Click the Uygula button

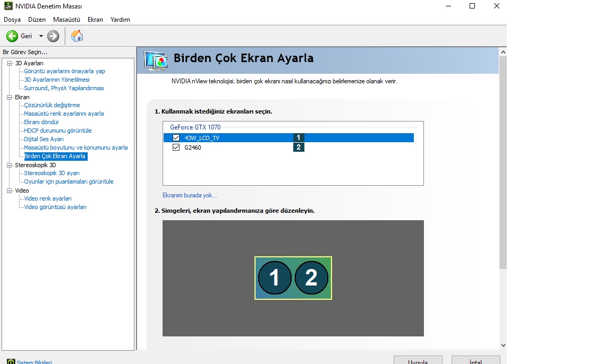point(418,360)
